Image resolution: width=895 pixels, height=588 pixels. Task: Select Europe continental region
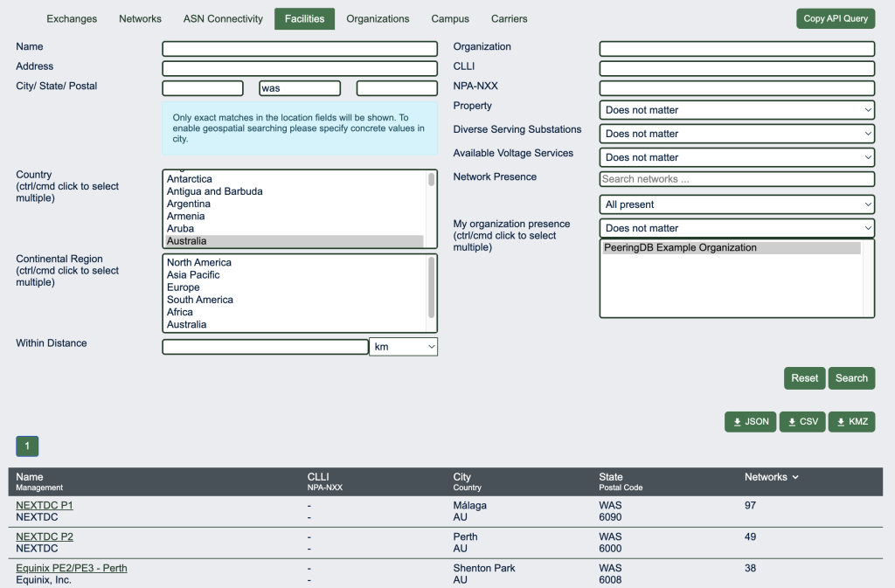(x=294, y=287)
